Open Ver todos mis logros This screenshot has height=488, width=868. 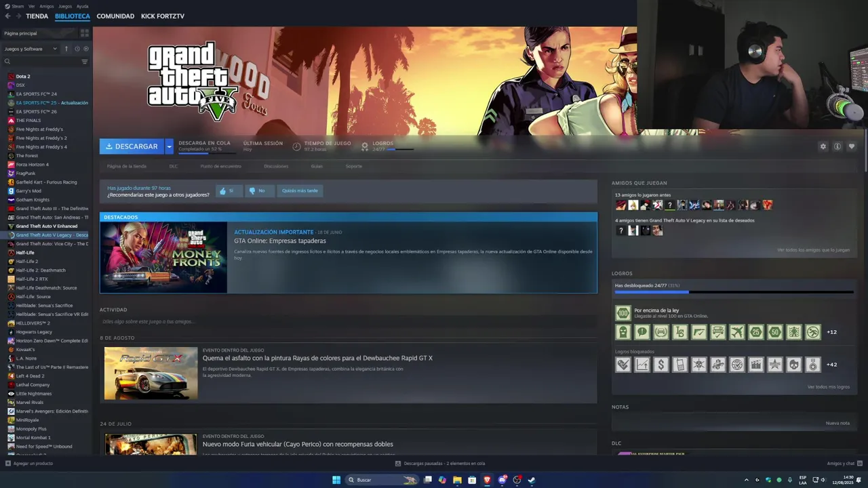coord(828,387)
